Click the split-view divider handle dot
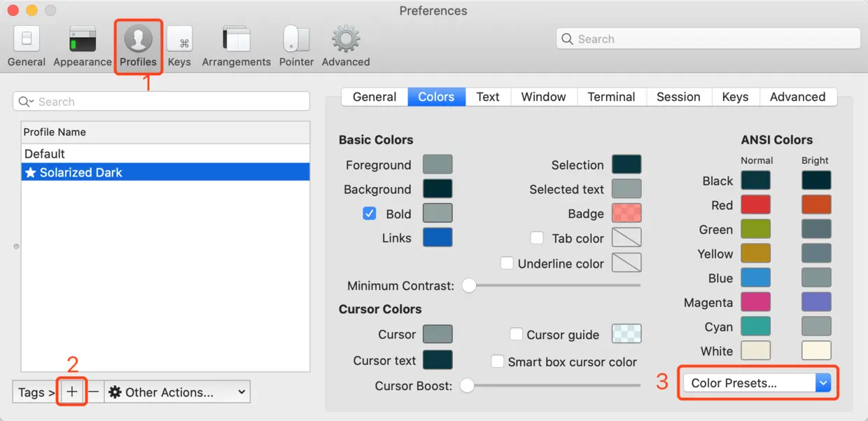Image resolution: width=868 pixels, height=421 pixels. coord(16,247)
